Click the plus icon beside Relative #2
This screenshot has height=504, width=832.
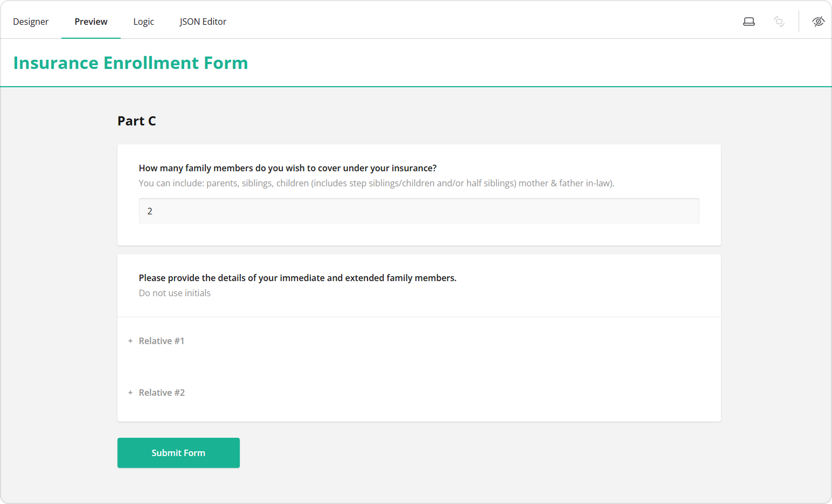(x=130, y=393)
